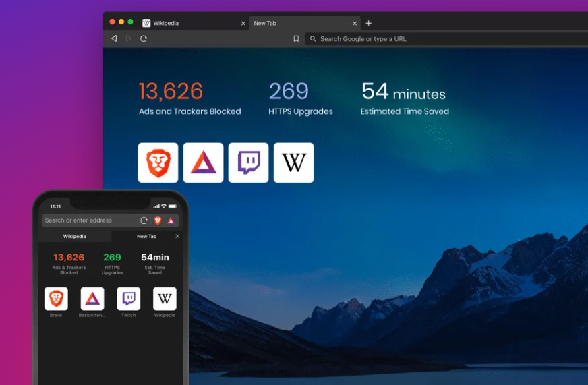Image resolution: width=588 pixels, height=385 pixels.
Task: Switch to Wikipedia tab on phone
Action: pos(75,236)
